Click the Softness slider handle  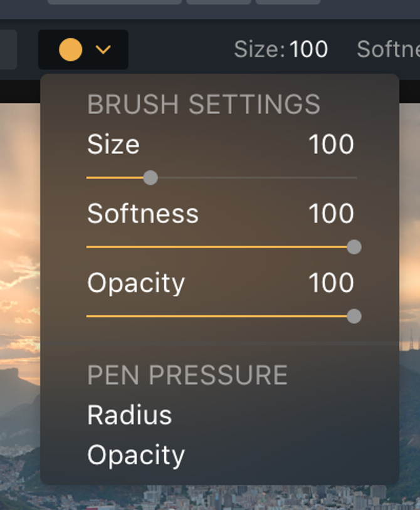point(354,247)
